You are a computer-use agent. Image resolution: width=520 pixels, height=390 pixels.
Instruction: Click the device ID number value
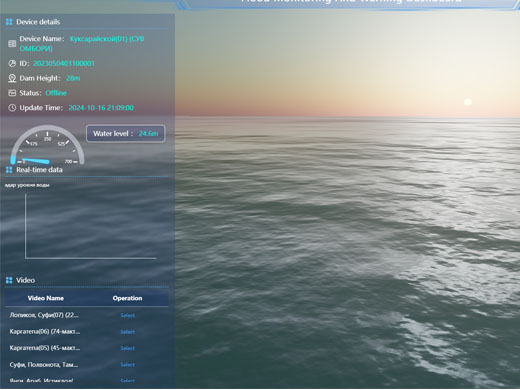click(x=64, y=63)
